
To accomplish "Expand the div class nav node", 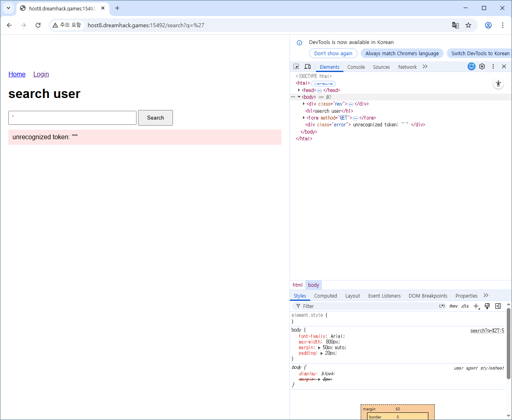I will (x=304, y=104).
